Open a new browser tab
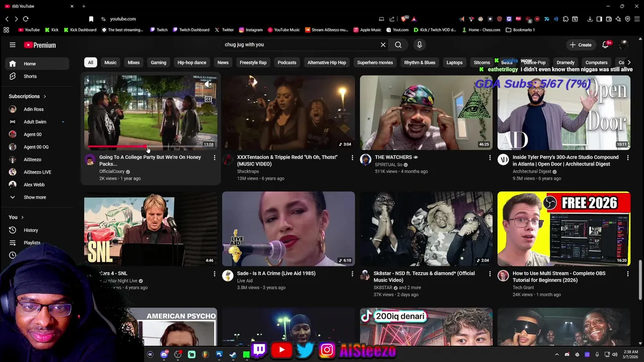644x362 pixels. tap(84, 6)
